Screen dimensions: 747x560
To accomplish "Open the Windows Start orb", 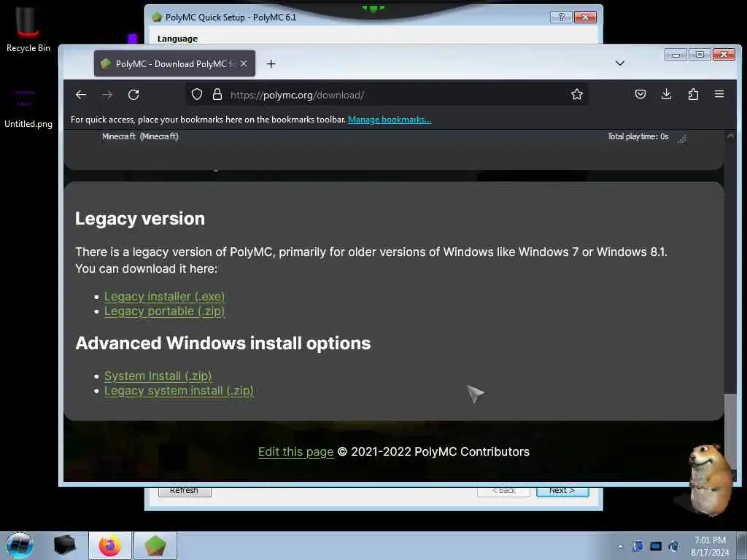I will pos(20,545).
